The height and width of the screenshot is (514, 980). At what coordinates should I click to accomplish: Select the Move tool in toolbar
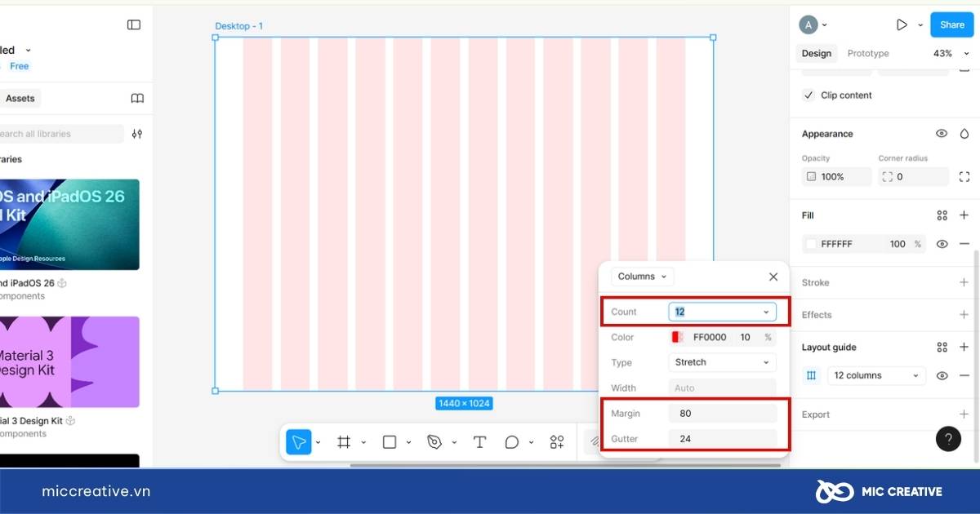coord(299,442)
